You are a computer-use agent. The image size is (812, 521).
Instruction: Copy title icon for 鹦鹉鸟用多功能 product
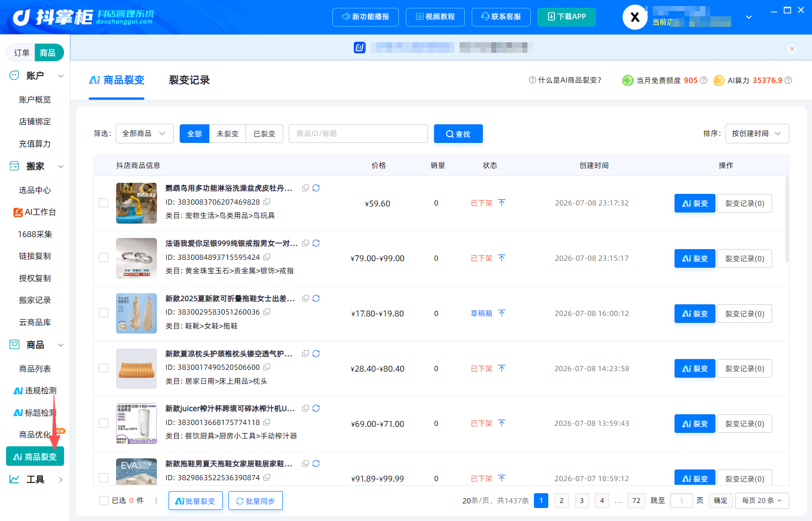(x=305, y=188)
